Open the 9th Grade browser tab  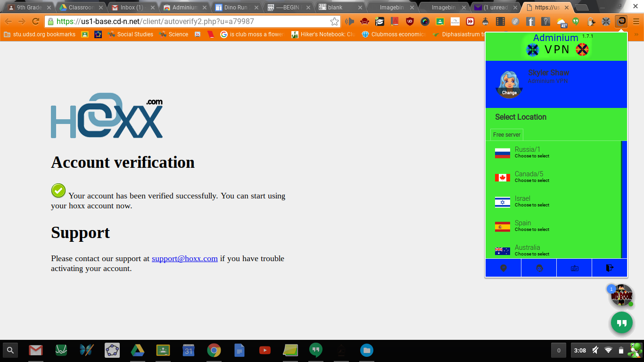pos(27,8)
